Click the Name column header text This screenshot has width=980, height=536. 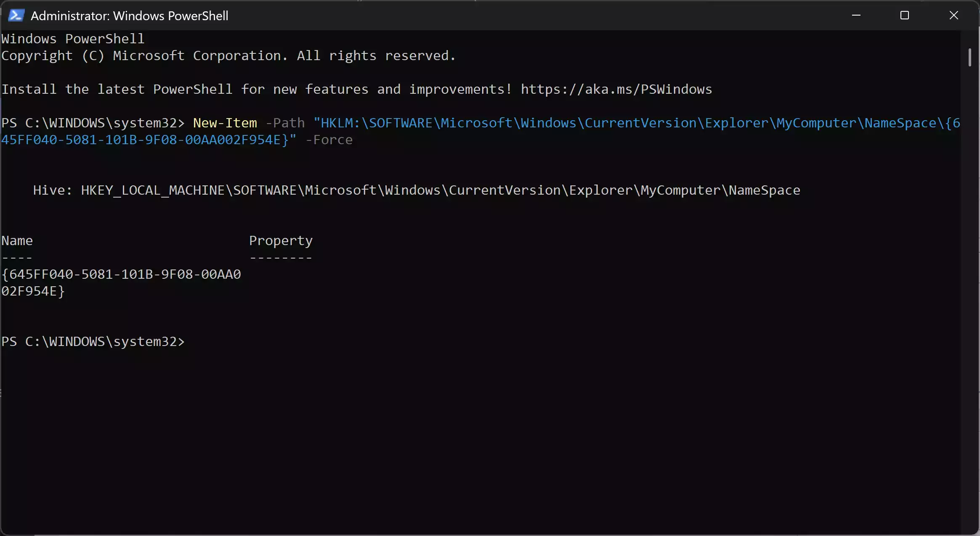[x=17, y=240]
